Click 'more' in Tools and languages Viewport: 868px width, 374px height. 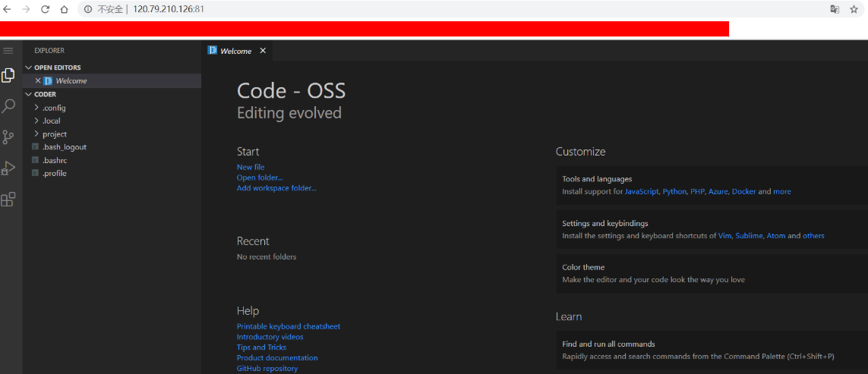click(x=782, y=192)
